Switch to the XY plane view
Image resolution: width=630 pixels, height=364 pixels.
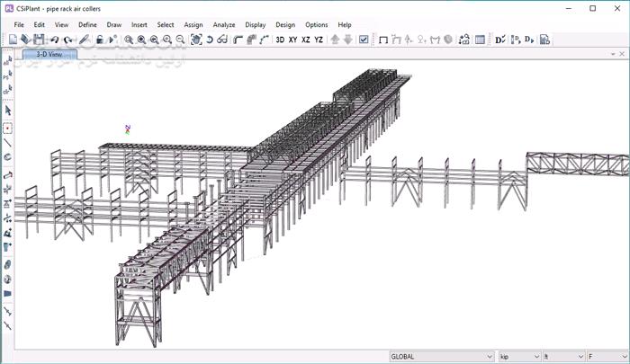(x=293, y=40)
